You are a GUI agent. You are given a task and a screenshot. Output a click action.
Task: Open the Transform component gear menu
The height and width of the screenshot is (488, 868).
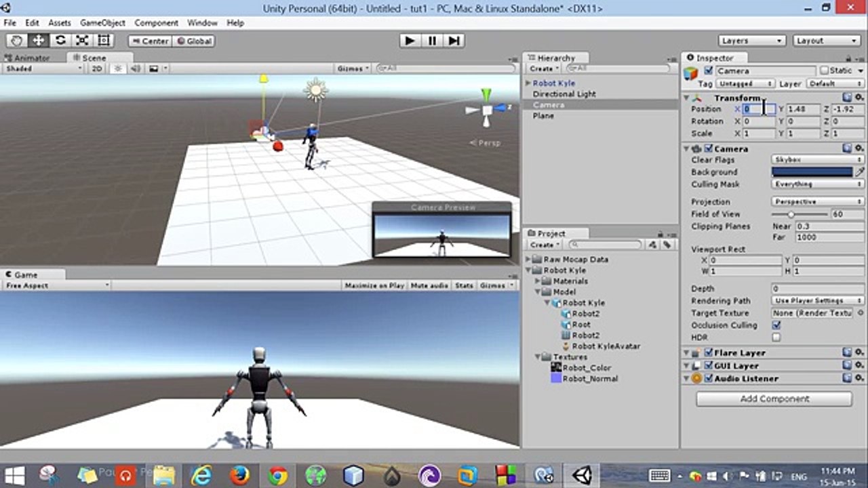(859, 98)
